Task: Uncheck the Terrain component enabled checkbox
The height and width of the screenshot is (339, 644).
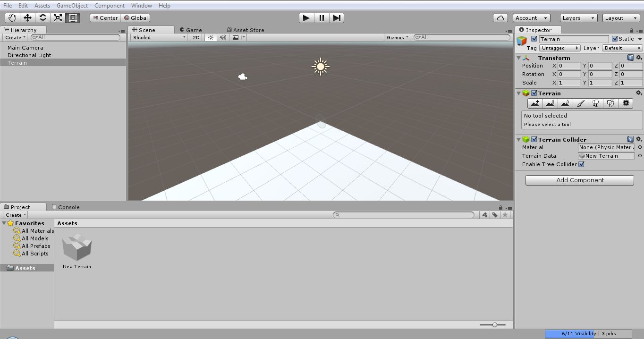Action: click(x=534, y=93)
